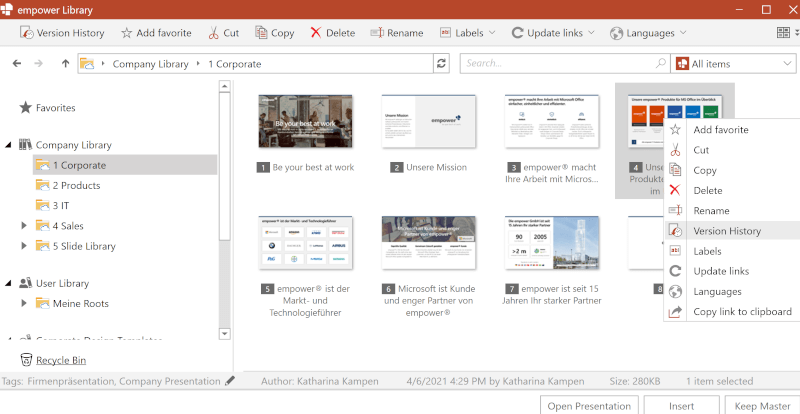The height and width of the screenshot is (414, 800).
Task: Click the User Library people icon
Action: click(26, 283)
